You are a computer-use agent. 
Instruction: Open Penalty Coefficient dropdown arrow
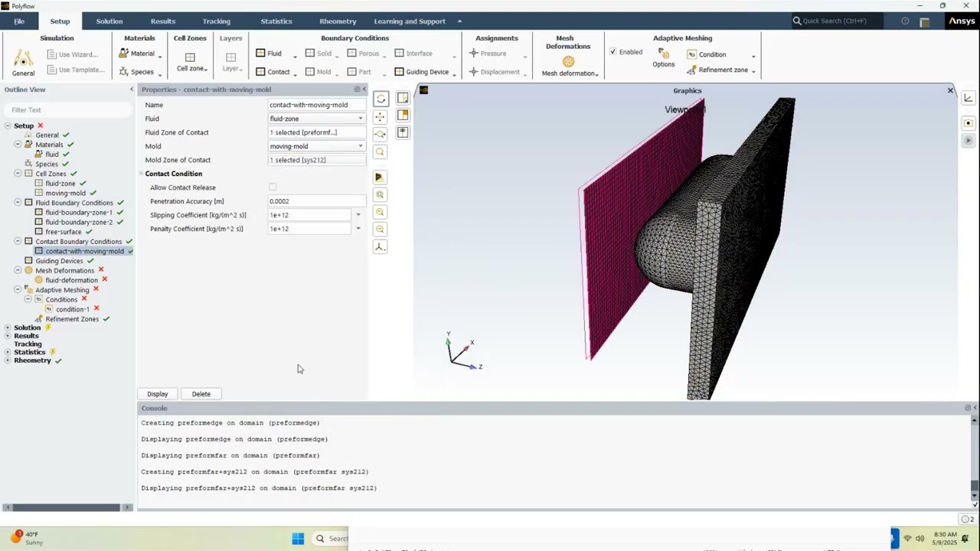tap(358, 229)
